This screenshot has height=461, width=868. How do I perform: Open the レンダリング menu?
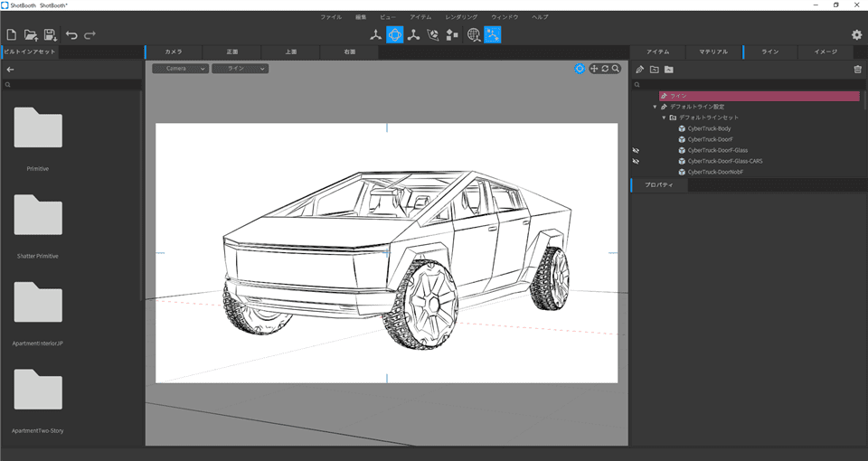pyautogui.click(x=461, y=17)
